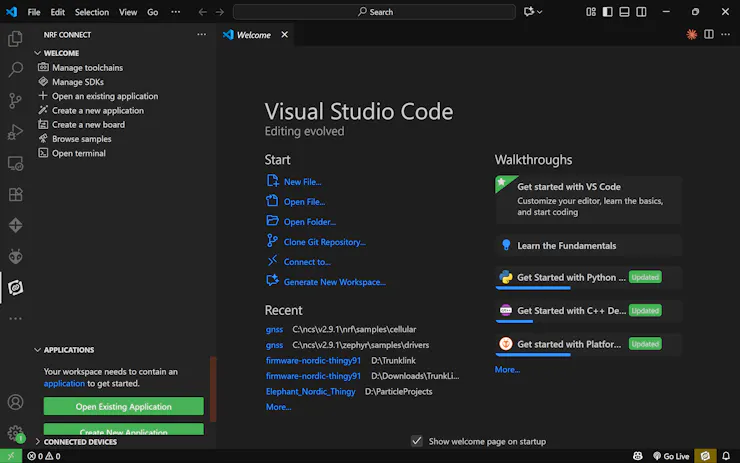Open errors and warnings count in status bar

tap(43, 456)
